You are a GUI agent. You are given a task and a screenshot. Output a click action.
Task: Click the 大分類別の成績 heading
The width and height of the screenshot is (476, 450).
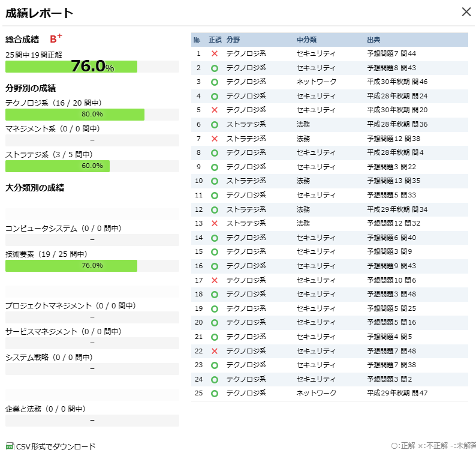coord(35,188)
